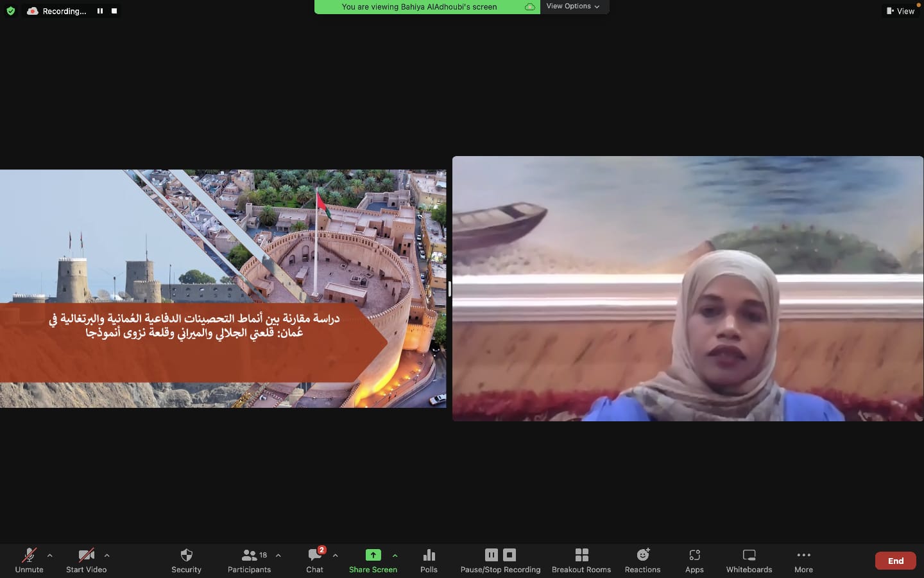
Task: Open the More options menu
Action: pos(803,560)
